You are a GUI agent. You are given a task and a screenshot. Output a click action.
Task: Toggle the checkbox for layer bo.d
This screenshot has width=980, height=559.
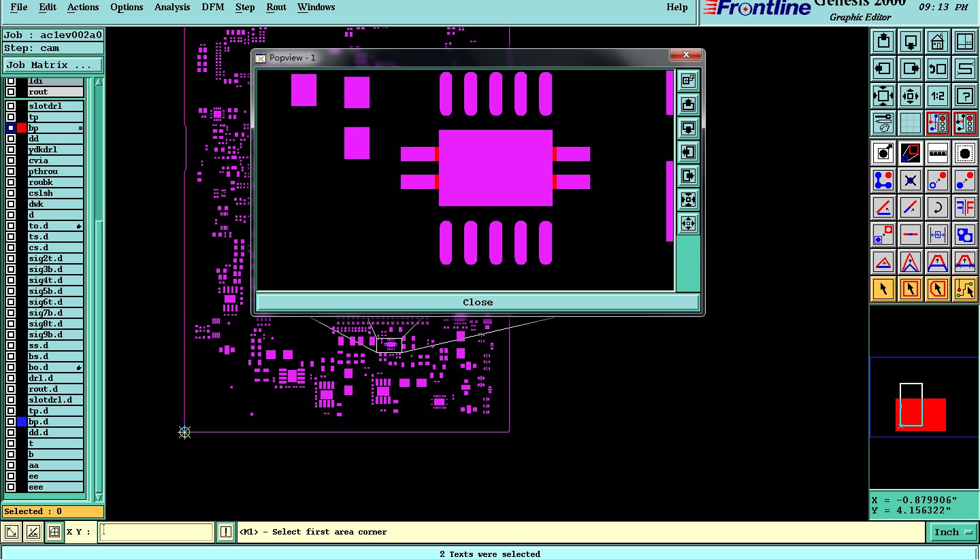[11, 367]
